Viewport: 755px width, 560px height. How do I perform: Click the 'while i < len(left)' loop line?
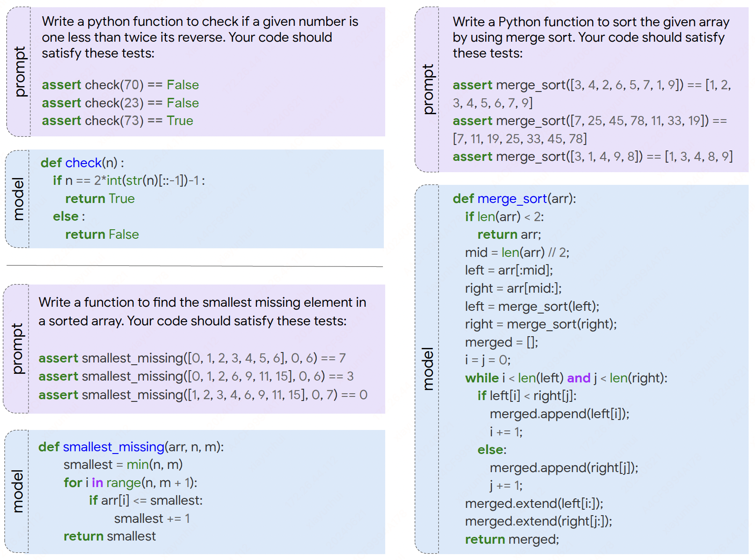tap(566, 378)
